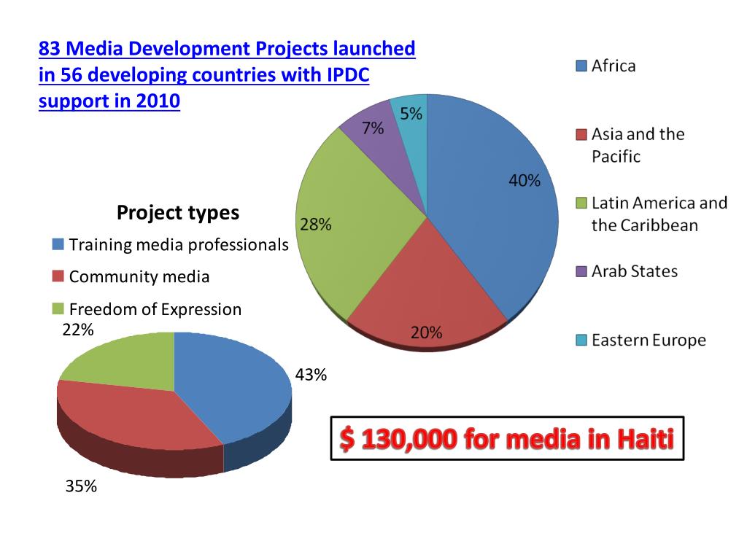
Task: Click the Asia and the Pacific red swatch
Action: pyautogui.click(x=581, y=134)
